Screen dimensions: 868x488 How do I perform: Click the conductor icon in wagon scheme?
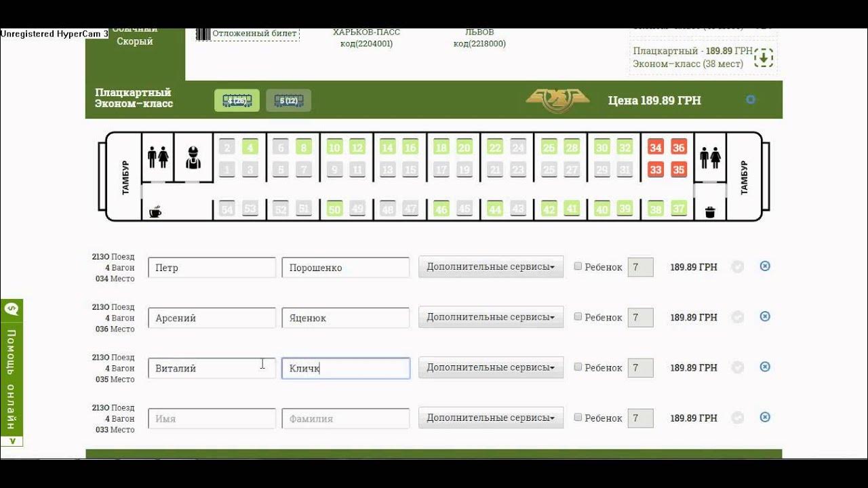tap(193, 158)
